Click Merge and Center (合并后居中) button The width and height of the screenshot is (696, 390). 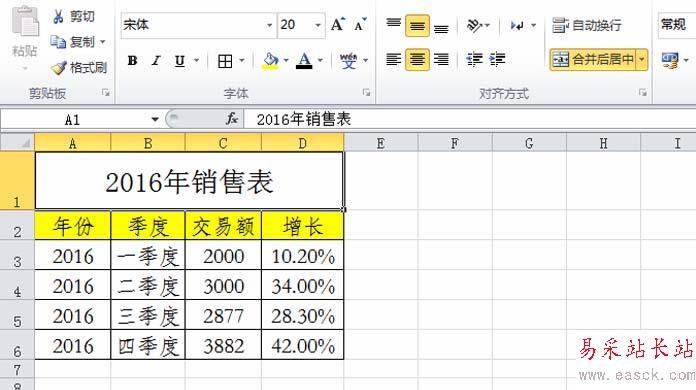(x=593, y=59)
